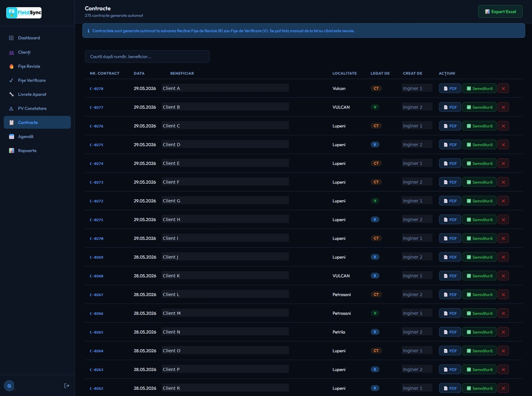The height and width of the screenshot is (396, 532).
Task: Click Semnătură for contract C-0268
Action: pos(479,276)
